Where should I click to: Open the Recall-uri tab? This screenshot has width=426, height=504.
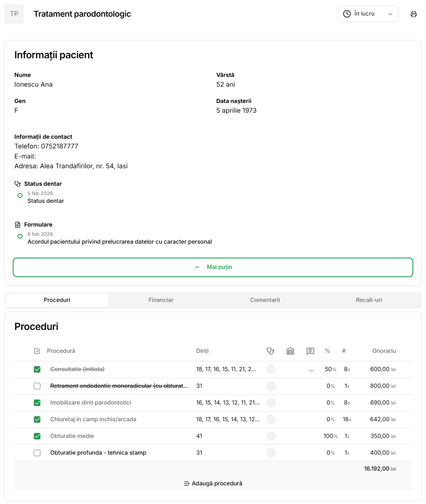point(369,300)
